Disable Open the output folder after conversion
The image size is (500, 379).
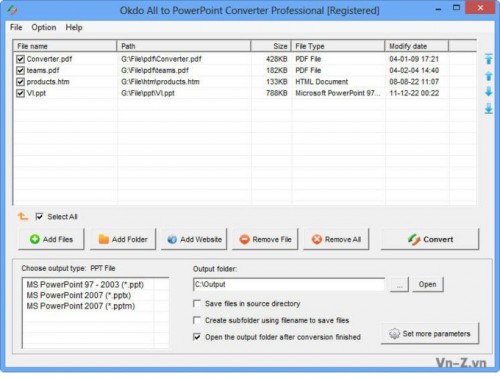(x=197, y=337)
